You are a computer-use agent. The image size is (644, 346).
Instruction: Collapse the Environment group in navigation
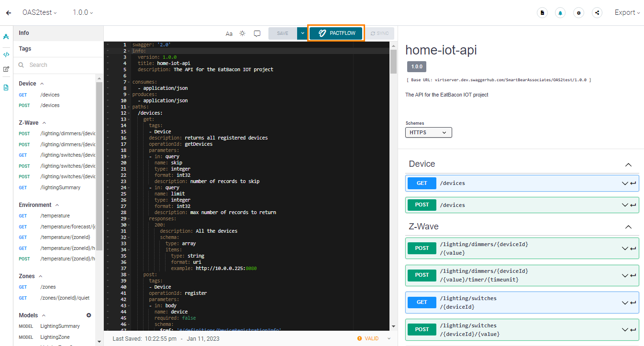click(x=57, y=205)
